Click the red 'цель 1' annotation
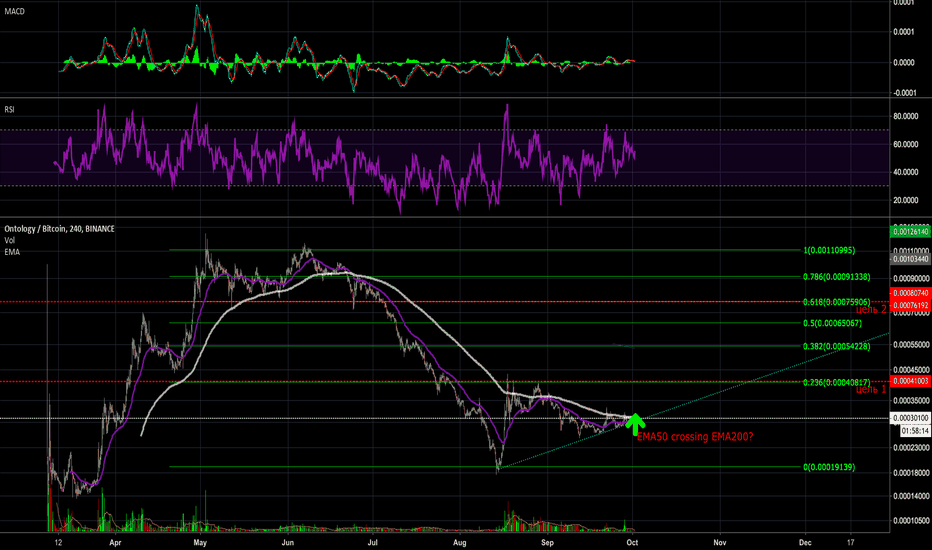932x550 pixels. click(871, 389)
